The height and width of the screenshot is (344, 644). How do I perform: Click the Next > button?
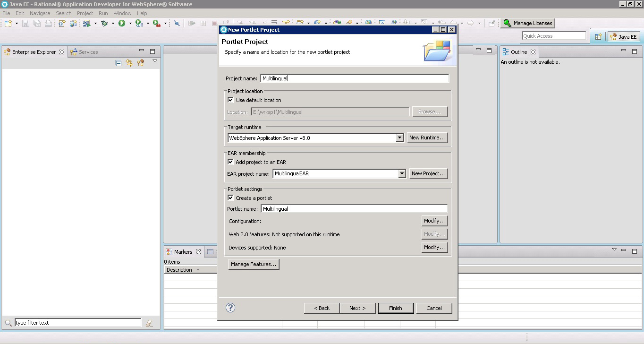pyautogui.click(x=357, y=308)
